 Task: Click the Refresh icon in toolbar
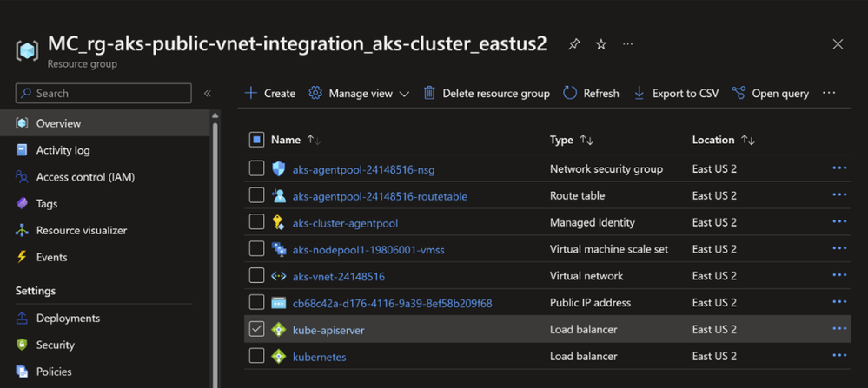(570, 93)
